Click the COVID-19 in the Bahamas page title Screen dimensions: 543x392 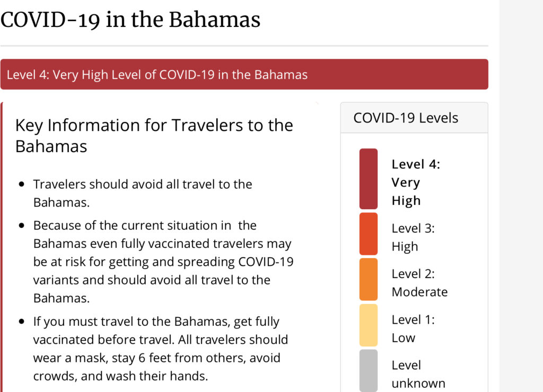pos(130,20)
